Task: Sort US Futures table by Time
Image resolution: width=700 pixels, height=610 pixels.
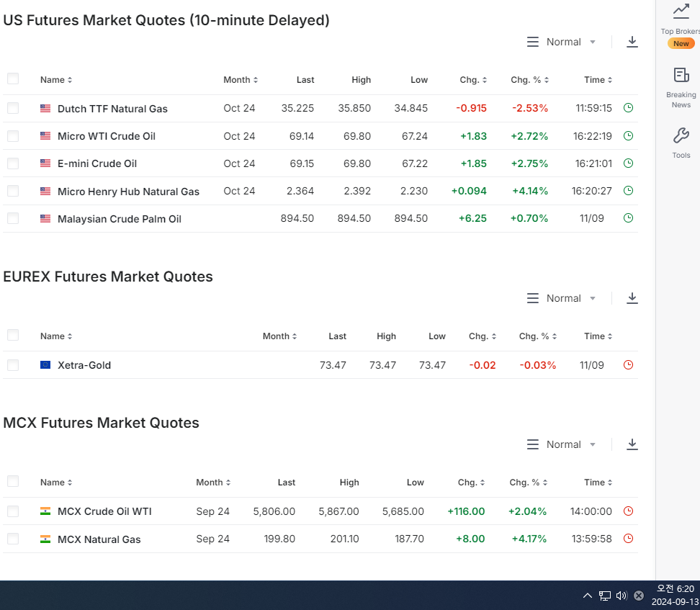Action: (x=598, y=80)
